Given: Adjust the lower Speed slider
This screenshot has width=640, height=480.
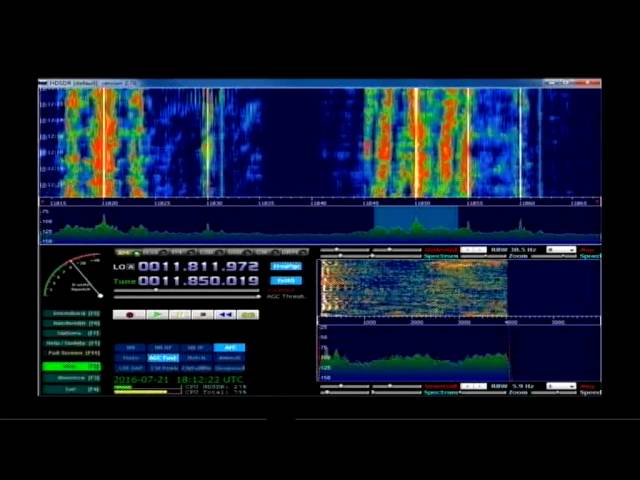Looking at the screenshot, I should click(554, 393).
